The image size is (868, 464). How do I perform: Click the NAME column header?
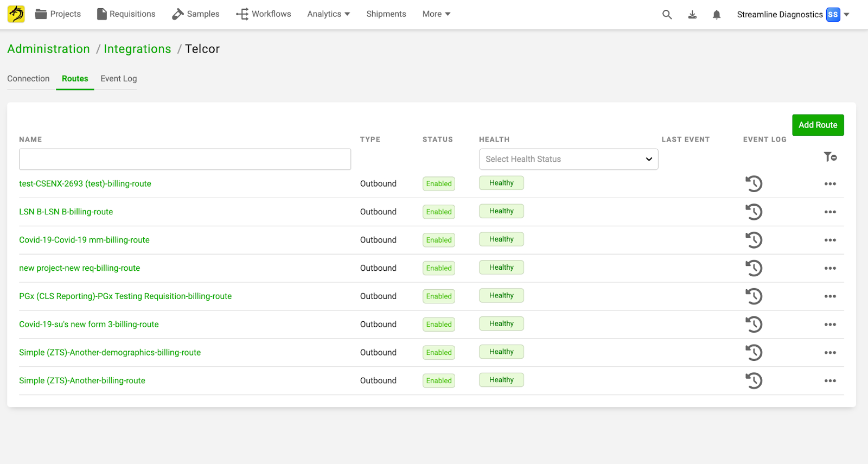(x=30, y=139)
